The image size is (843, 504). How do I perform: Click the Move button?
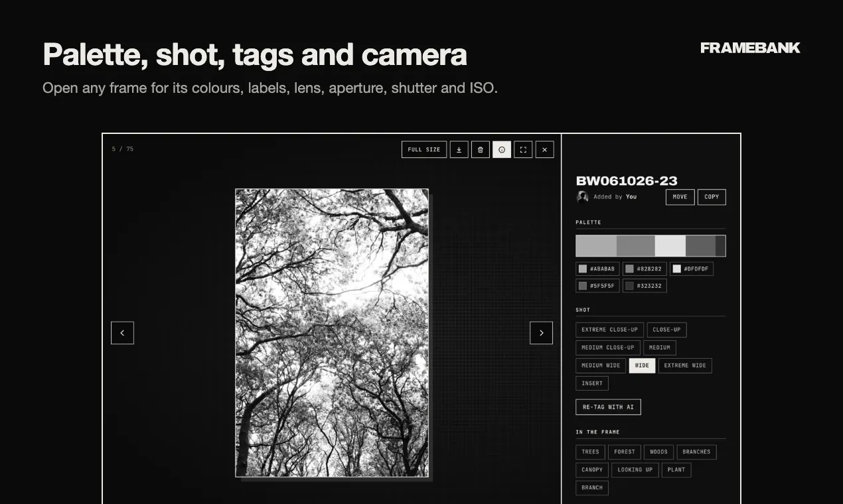[680, 197]
